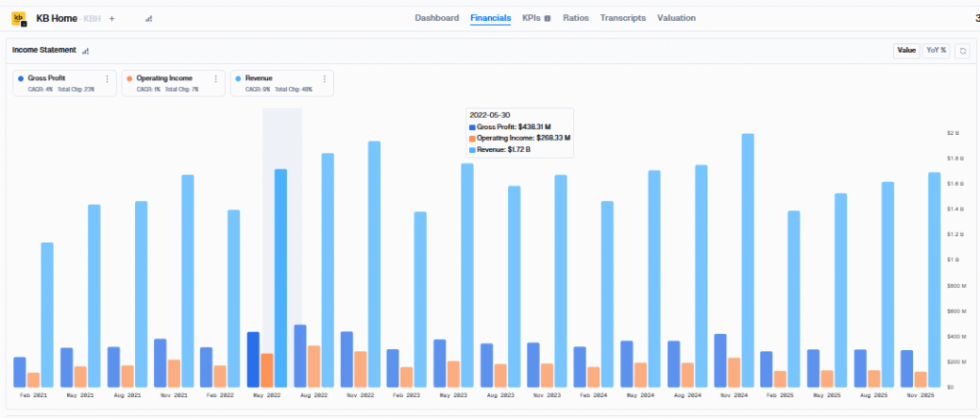Toggle the Gross Profit series chip
The width and height of the screenshot is (980, 418).
pyautogui.click(x=57, y=82)
